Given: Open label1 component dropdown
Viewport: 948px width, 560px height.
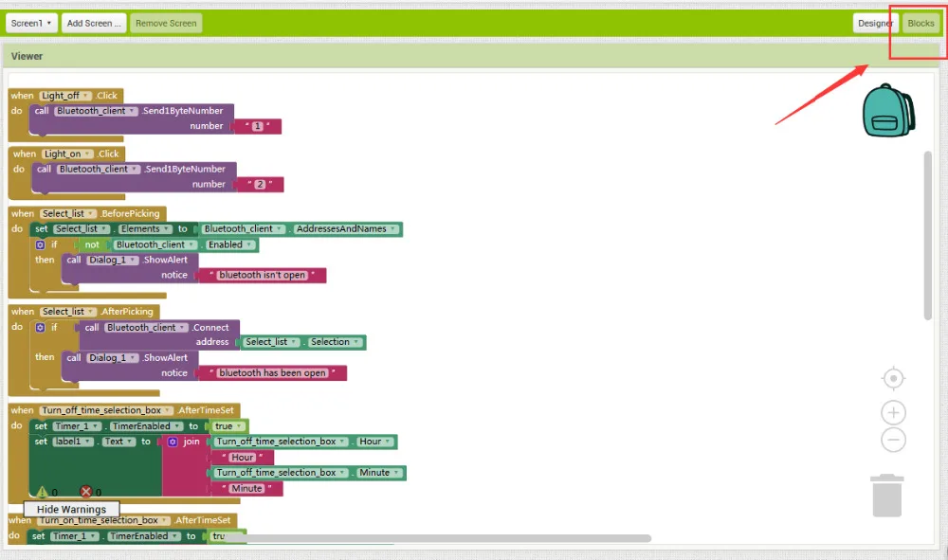Looking at the screenshot, I should click(72, 442).
